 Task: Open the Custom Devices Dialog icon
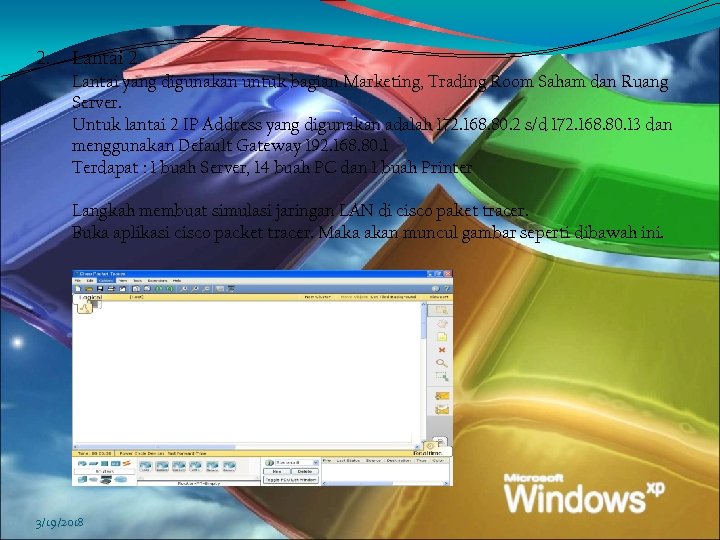pyautogui.click(x=231, y=289)
